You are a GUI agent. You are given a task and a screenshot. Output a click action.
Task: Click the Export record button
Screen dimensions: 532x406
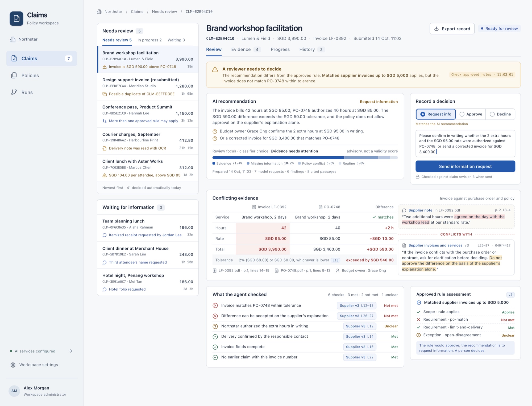click(x=452, y=29)
